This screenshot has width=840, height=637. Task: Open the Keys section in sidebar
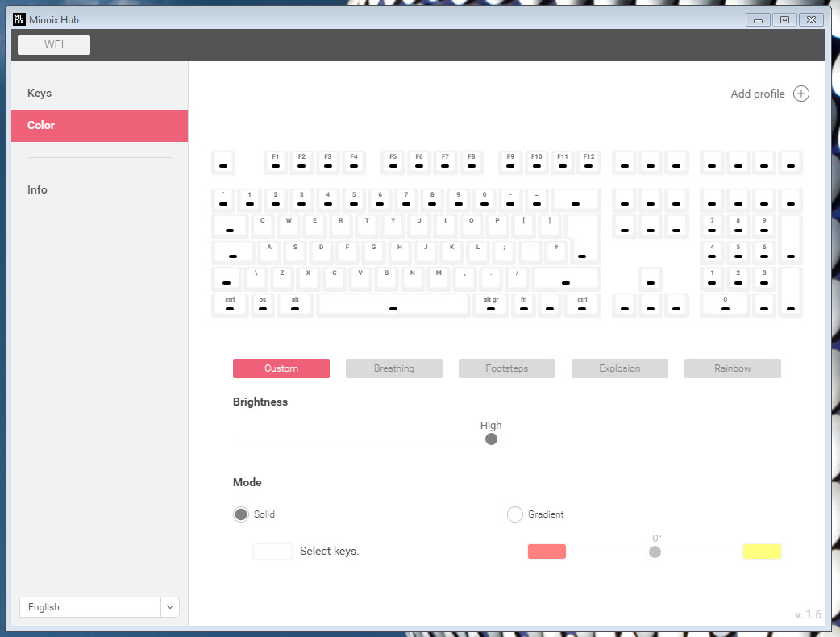pyautogui.click(x=100, y=94)
